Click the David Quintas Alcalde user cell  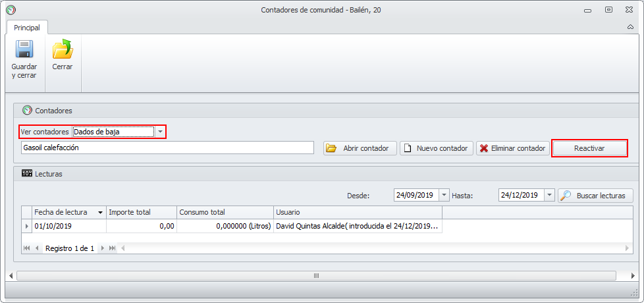[x=358, y=226]
